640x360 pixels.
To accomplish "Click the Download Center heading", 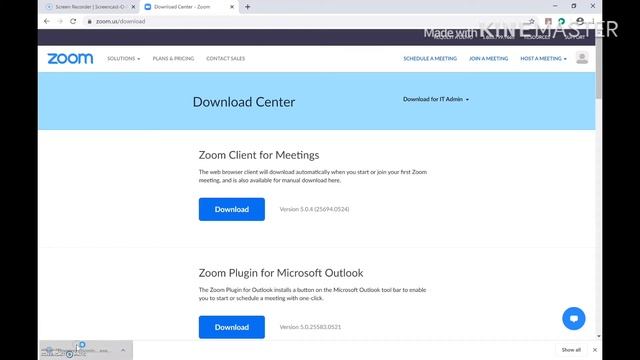I will (244, 102).
